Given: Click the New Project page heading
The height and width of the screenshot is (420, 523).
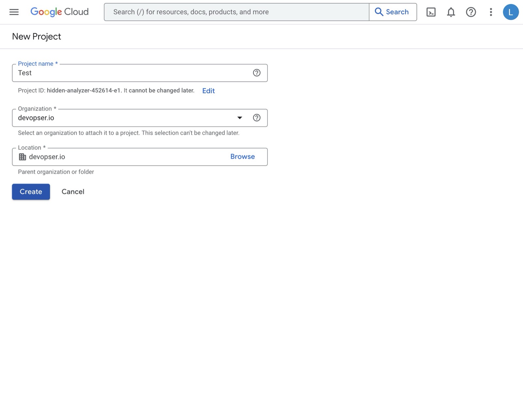Looking at the screenshot, I should click(37, 37).
